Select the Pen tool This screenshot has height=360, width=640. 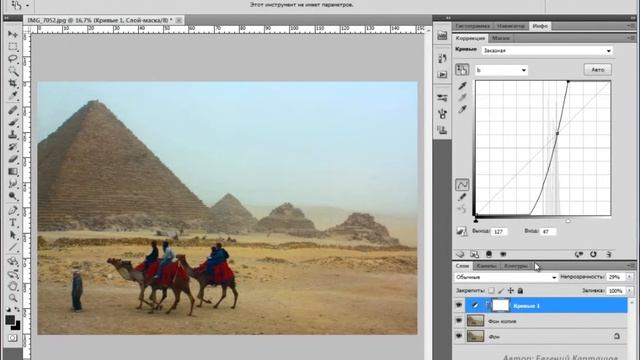tap(13, 211)
